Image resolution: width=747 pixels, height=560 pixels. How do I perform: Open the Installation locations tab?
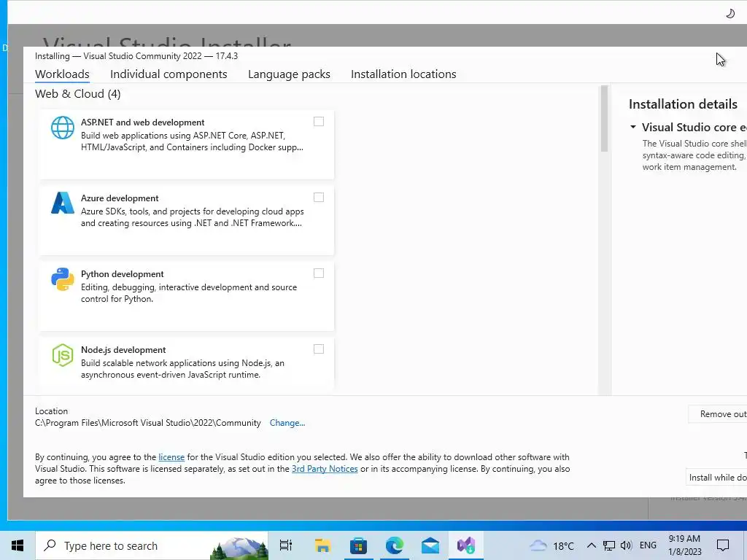pos(403,74)
